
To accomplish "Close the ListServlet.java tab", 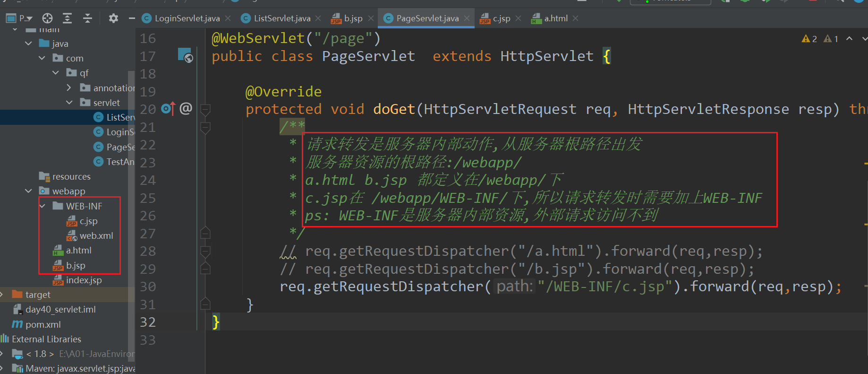I will 318,18.
